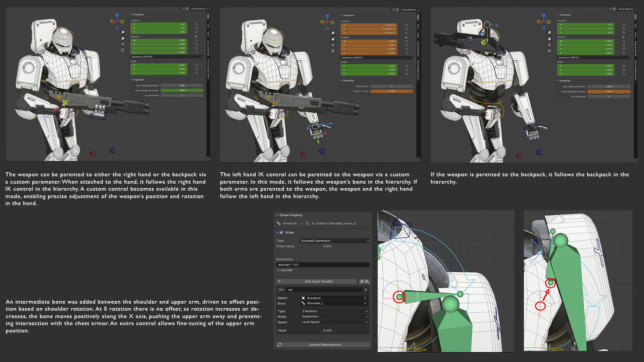644x362 pixels.
Task: Open Bone Shape Editor tab in middle panel
Action: click(x=418, y=70)
